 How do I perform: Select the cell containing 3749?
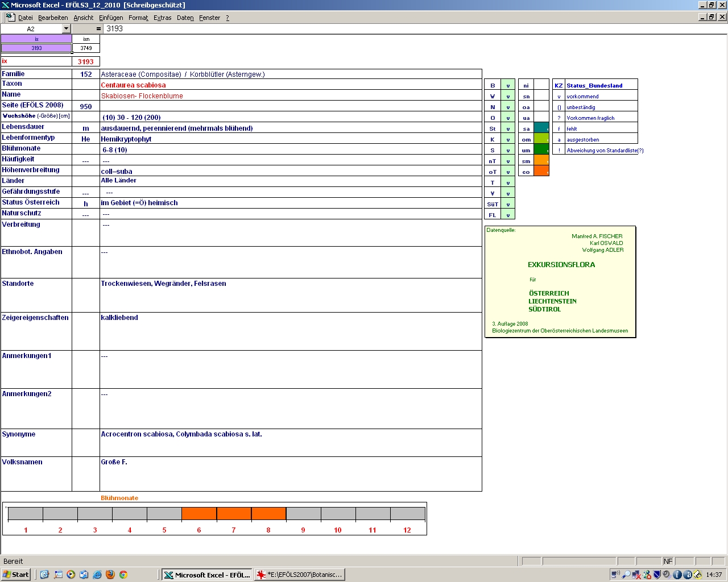point(86,48)
